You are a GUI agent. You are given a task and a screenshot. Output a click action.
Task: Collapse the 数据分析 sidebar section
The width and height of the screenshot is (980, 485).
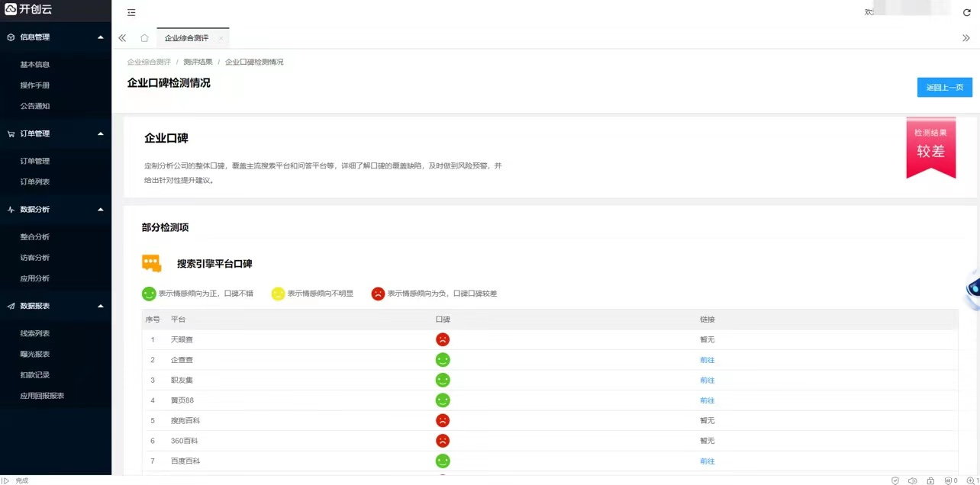click(x=101, y=210)
